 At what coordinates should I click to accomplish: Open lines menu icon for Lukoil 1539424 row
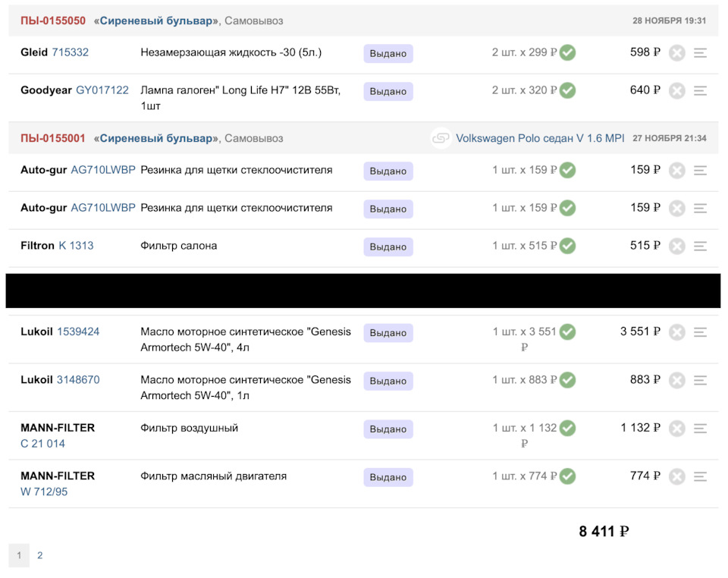tap(700, 332)
